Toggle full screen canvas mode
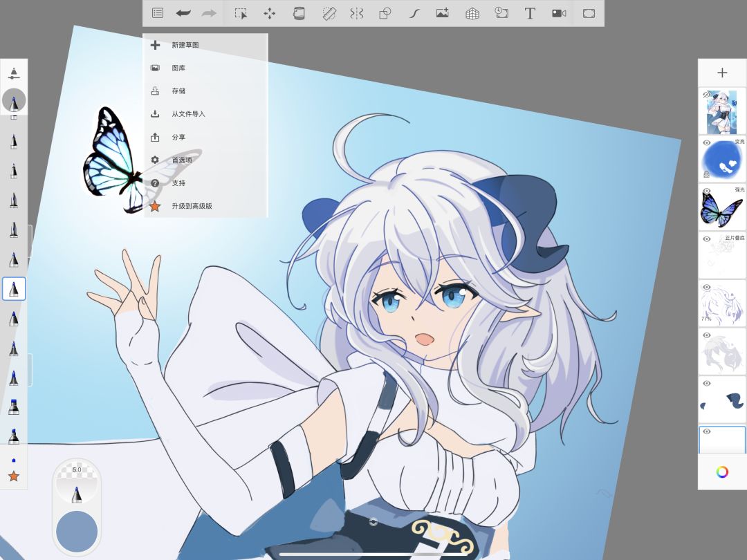 (x=589, y=13)
